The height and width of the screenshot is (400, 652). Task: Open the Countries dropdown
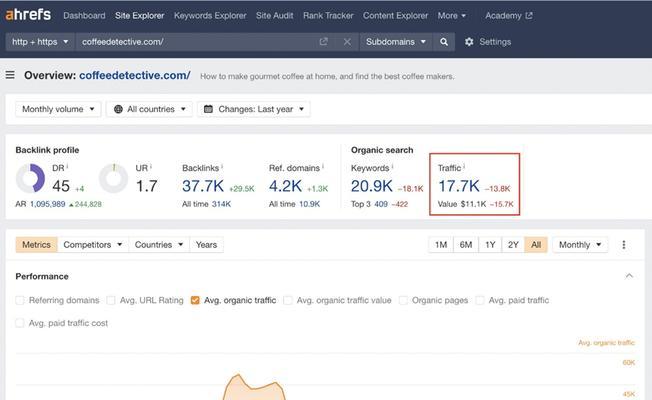pos(159,244)
